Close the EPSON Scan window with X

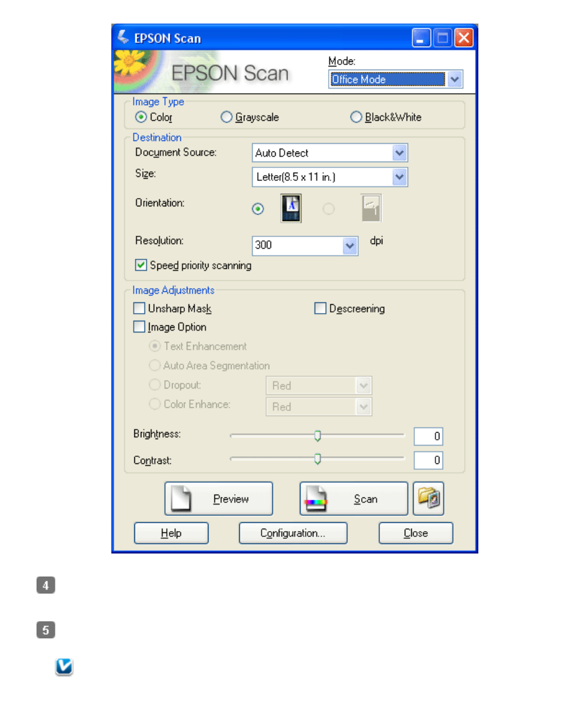(x=464, y=38)
